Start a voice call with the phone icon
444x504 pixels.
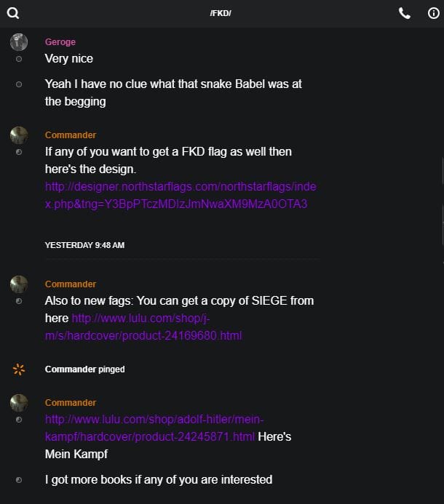(x=405, y=12)
